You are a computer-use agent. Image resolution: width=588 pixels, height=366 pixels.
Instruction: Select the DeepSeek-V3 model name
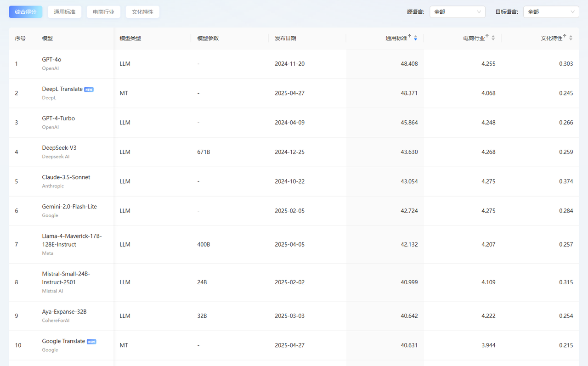pos(59,148)
